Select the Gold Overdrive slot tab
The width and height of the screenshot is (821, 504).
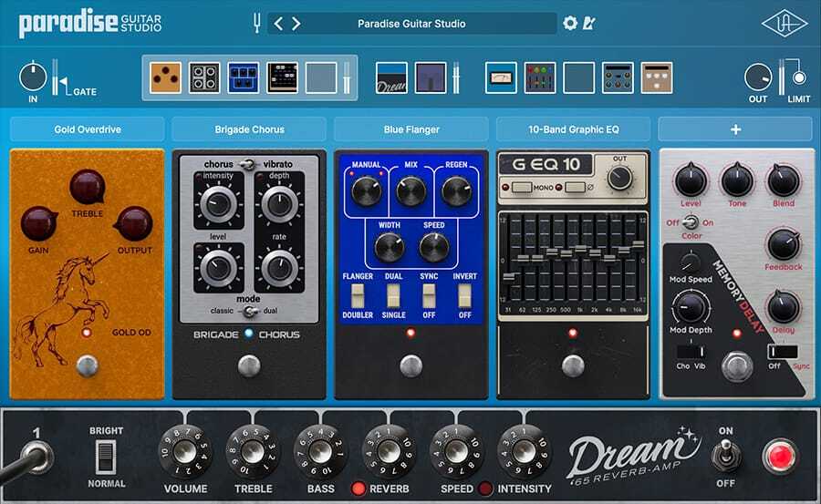88,129
